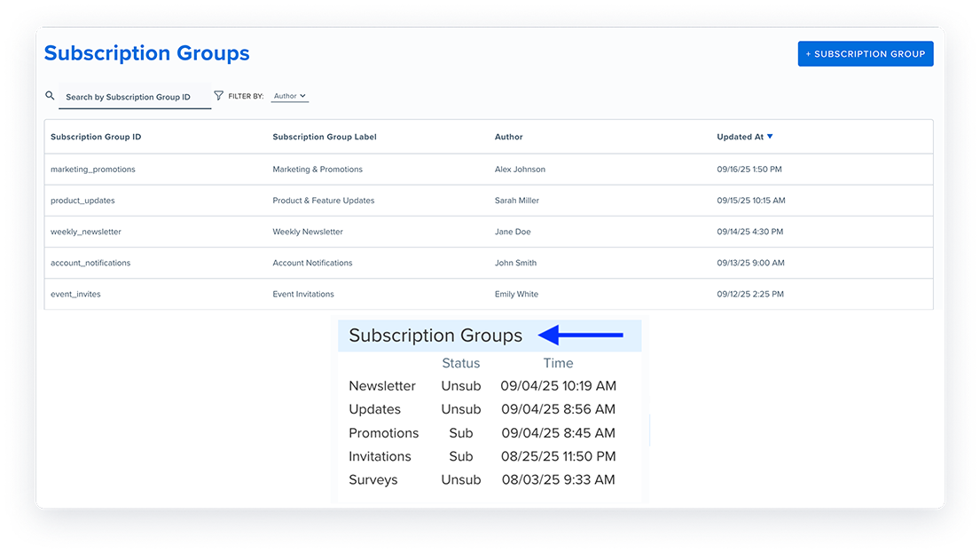Click the Newsletter row in status panel

click(382, 386)
